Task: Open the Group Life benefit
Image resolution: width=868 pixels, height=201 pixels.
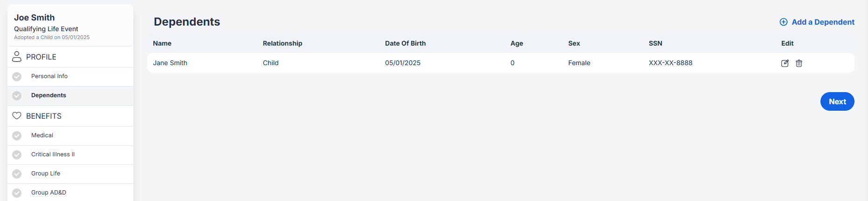Action: point(70,174)
